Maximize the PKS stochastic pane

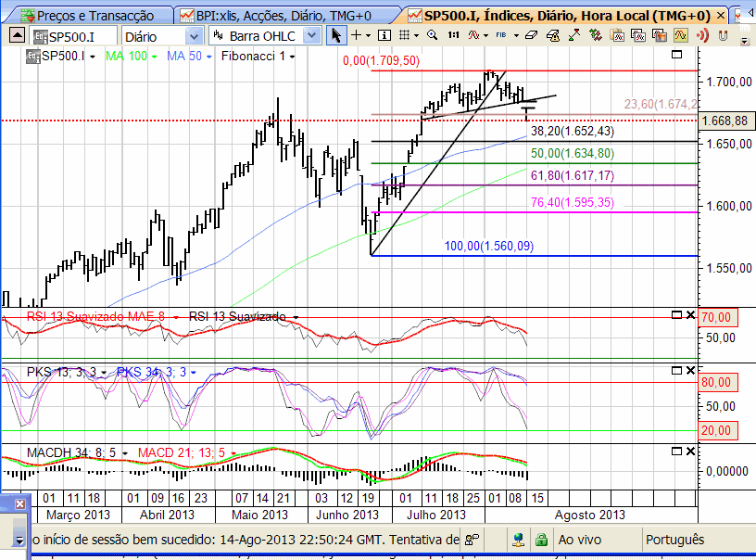(677, 371)
